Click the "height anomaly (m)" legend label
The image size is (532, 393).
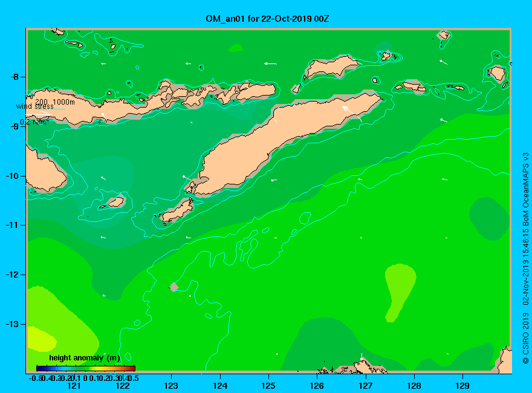click(85, 358)
